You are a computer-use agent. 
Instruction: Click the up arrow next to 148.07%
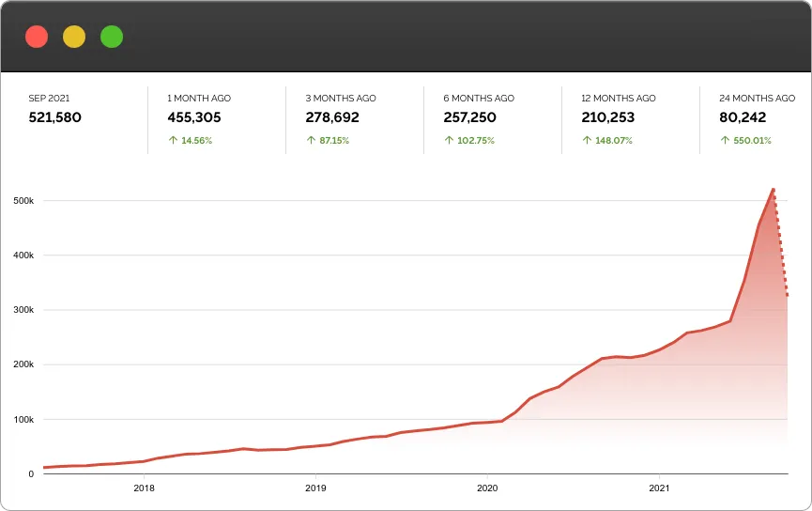tap(586, 141)
